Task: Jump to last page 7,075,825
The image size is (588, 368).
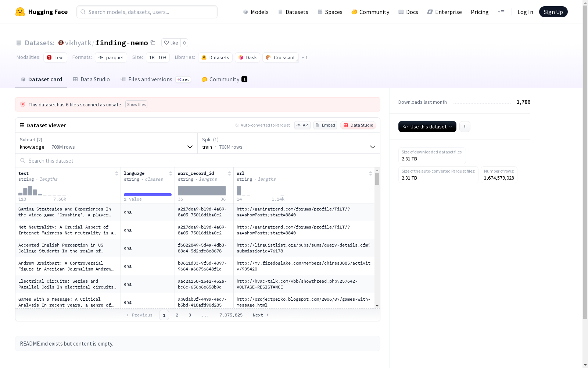Action: click(x=231, y=315)
